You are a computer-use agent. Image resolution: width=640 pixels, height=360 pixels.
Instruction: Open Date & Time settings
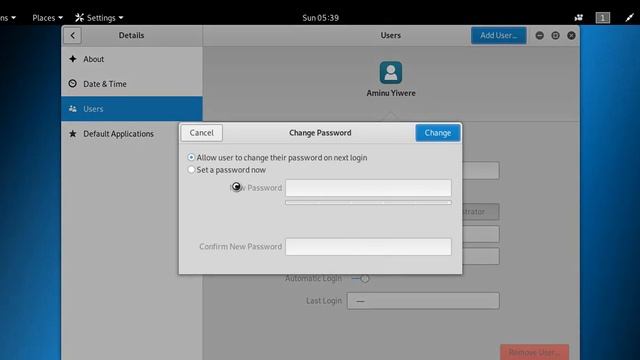click(132, 84)
